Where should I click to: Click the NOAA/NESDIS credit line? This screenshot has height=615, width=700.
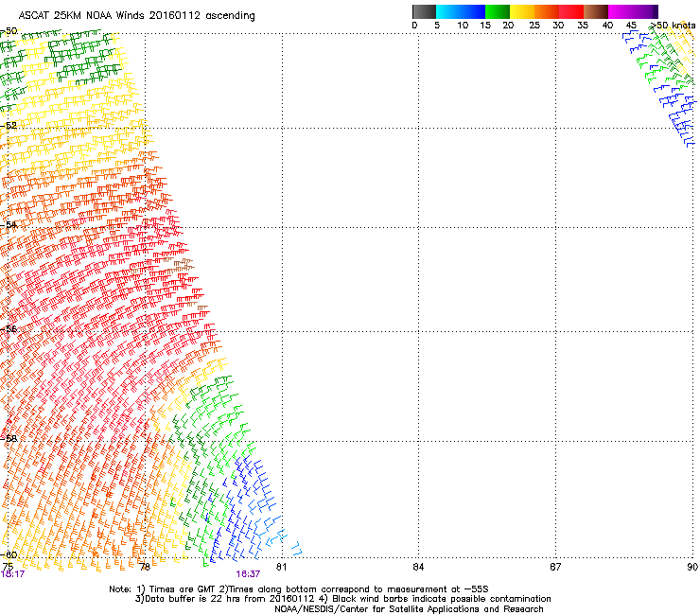[x=409, y=609]
